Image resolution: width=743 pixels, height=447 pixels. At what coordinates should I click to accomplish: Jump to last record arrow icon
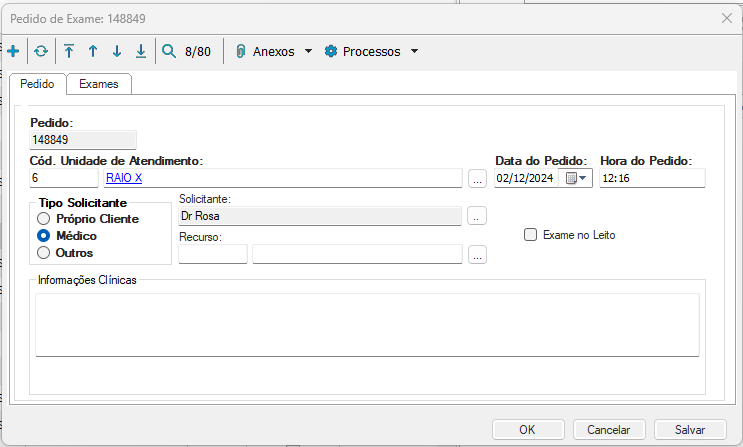pyautogui.click(x=141, y=51)
